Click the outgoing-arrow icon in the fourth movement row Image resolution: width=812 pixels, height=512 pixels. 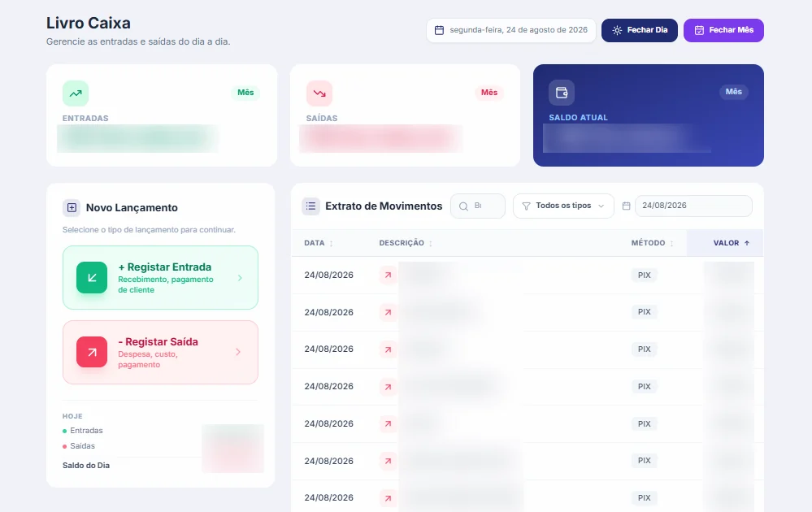[x=388, y=387]
